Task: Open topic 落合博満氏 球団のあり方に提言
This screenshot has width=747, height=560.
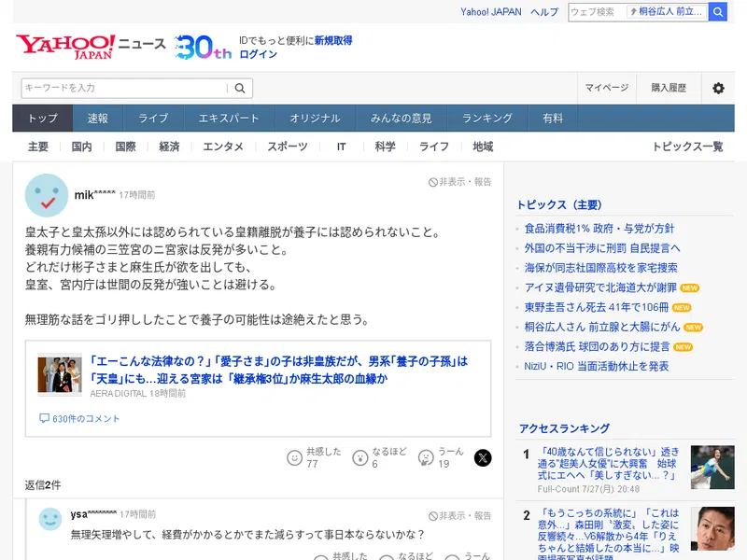Action: 597,346
